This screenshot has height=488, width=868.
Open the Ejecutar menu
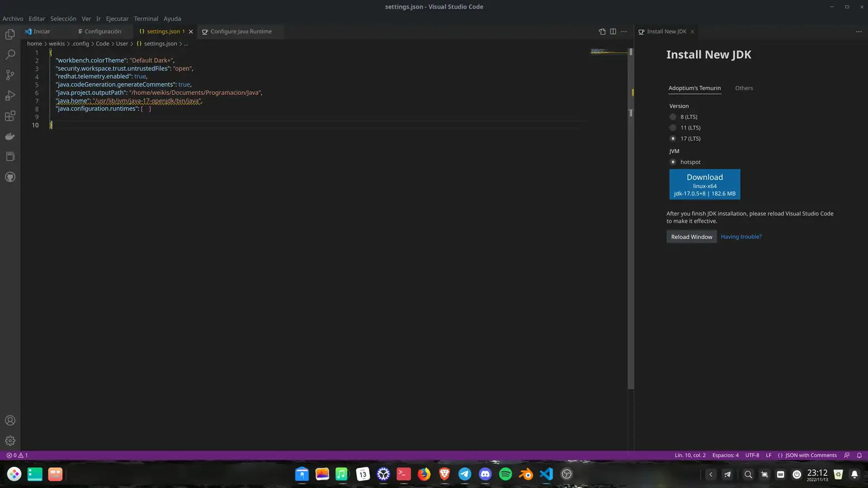pos(117,18)
